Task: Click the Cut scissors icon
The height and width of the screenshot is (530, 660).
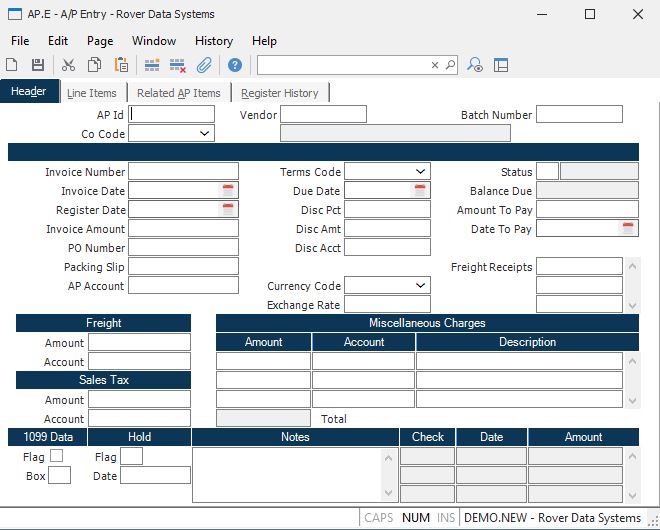Action: tap(68, 65)
